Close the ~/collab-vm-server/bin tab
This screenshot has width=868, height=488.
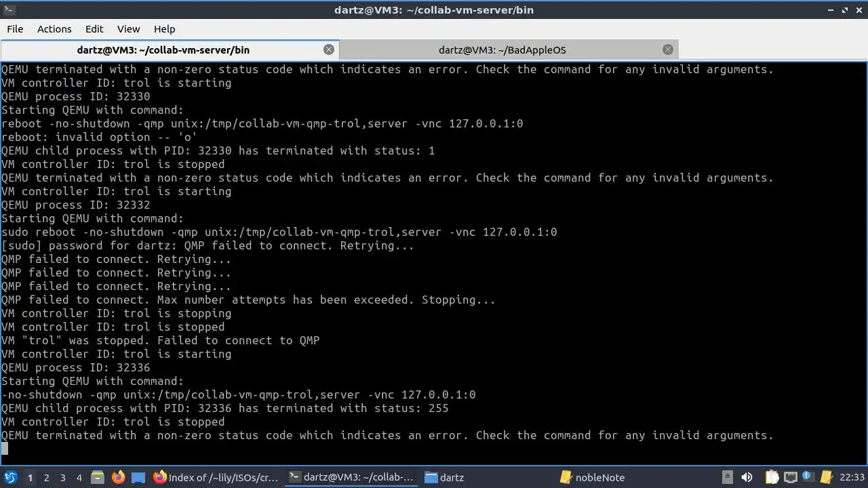point(329,49)
